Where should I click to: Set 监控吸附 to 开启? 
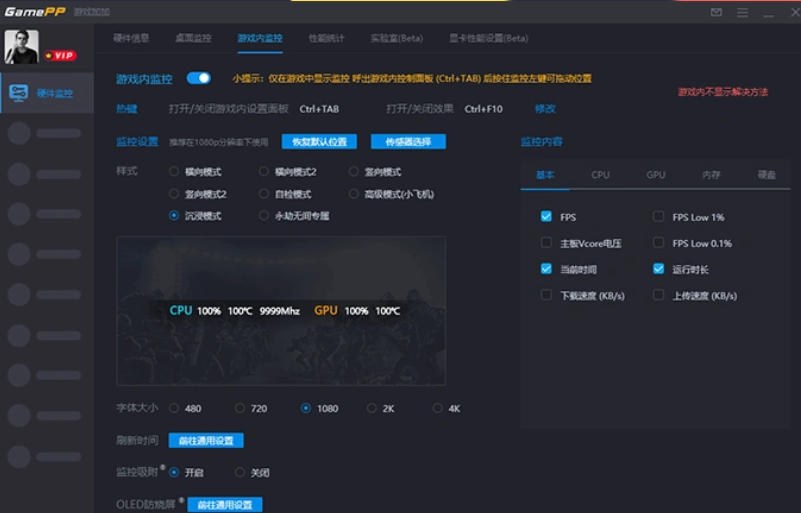(x=174, y=473)
